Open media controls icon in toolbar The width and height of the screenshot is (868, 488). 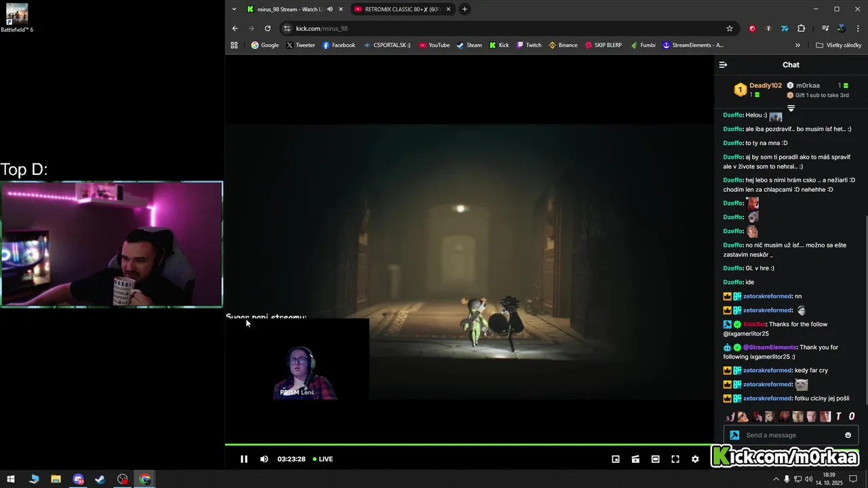[x=825, y=28]
